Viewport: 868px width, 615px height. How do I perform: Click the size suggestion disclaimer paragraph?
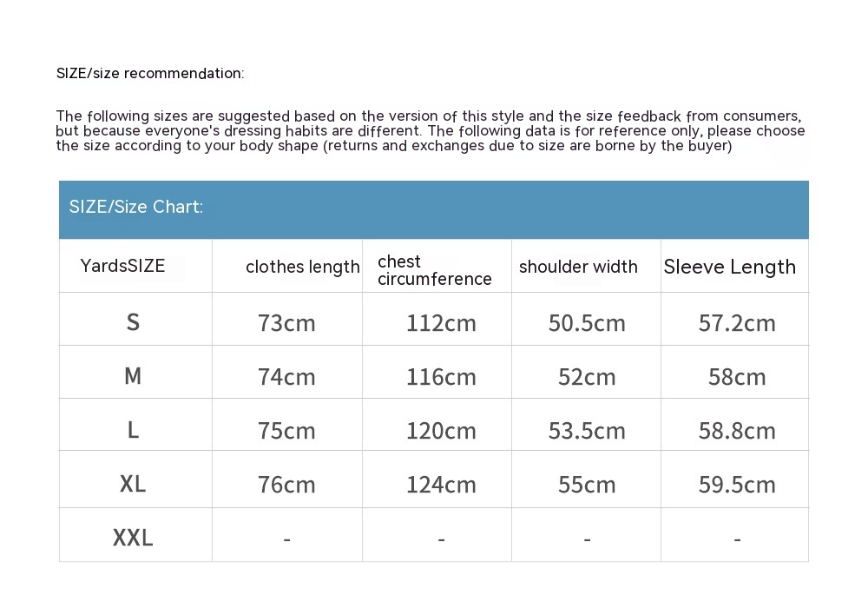click(431, 130)
